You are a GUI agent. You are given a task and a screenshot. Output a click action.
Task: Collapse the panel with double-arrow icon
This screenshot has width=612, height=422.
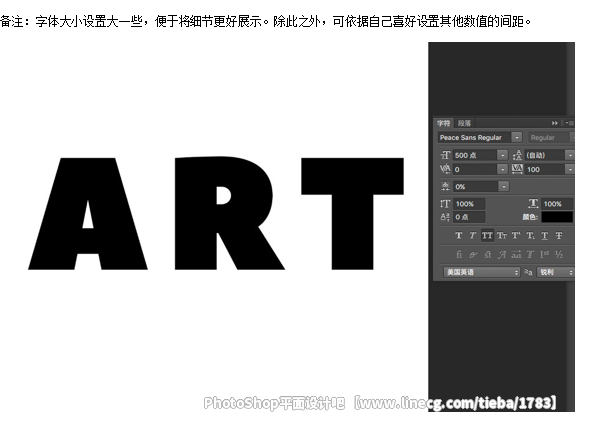[x=555, y=123]
